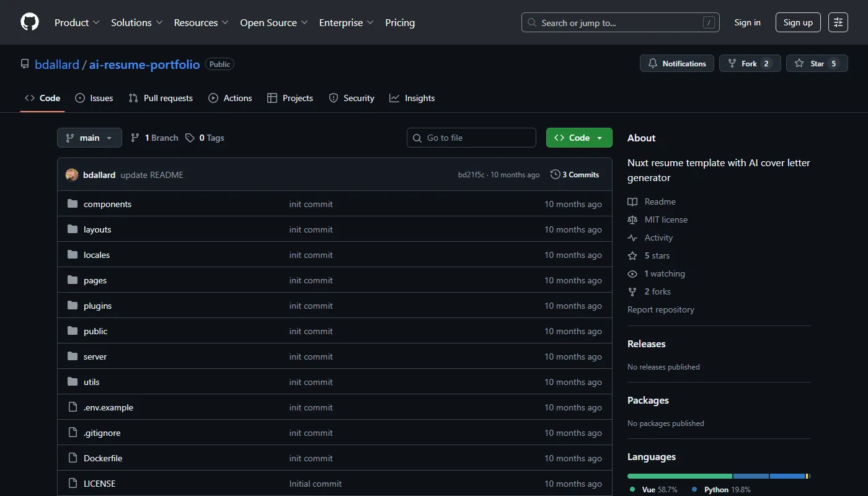Image resolution: width=868 pixels, height=496 pixels.
Task: Switch to the Issues tab
Action: pyautogui.click(x=94, y=98)
